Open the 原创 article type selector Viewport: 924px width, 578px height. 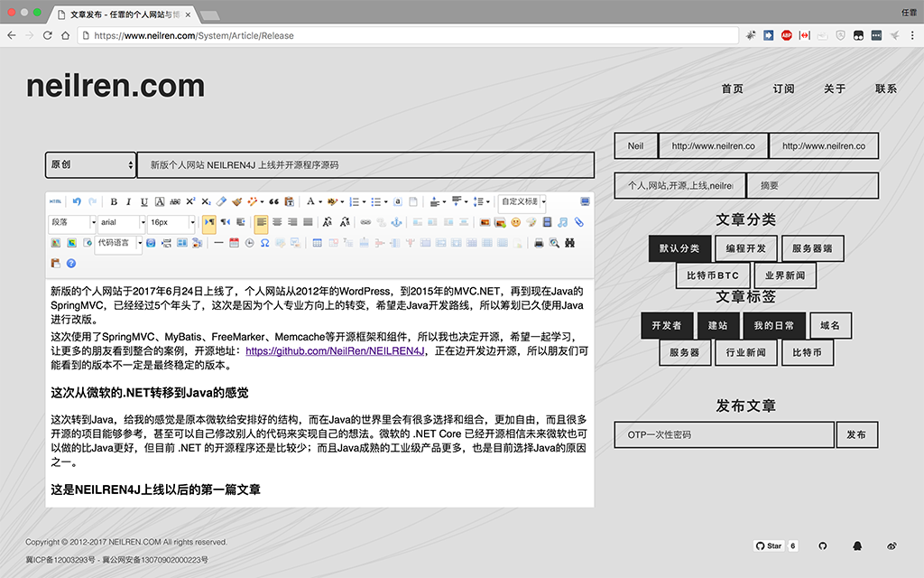(x=91, y=165)
